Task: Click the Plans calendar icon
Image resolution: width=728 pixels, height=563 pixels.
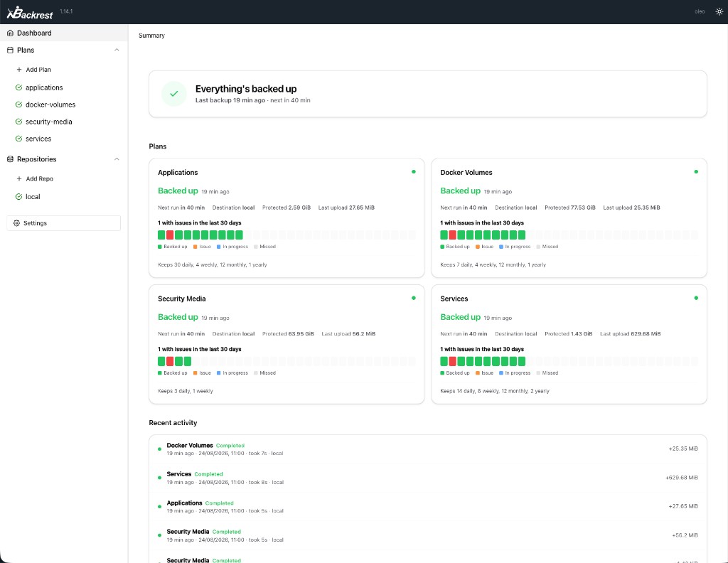Action: 10,50
